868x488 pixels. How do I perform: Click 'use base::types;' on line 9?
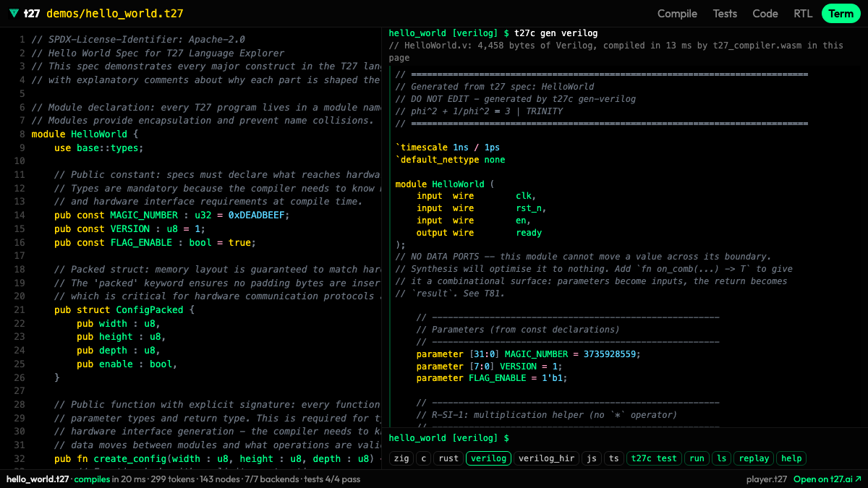pyautogui.click(x=98, y=147)
